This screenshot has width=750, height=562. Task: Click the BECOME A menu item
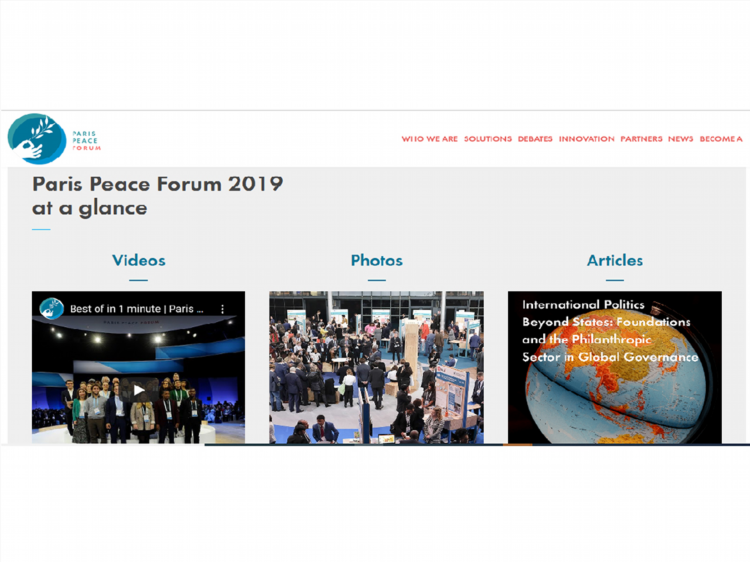(721, 139)
